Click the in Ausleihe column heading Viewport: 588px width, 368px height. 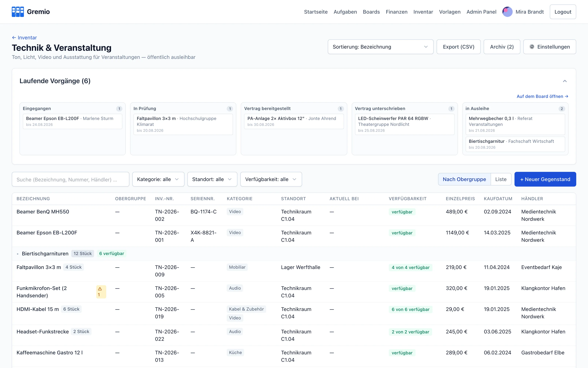(x=477, y=109)
